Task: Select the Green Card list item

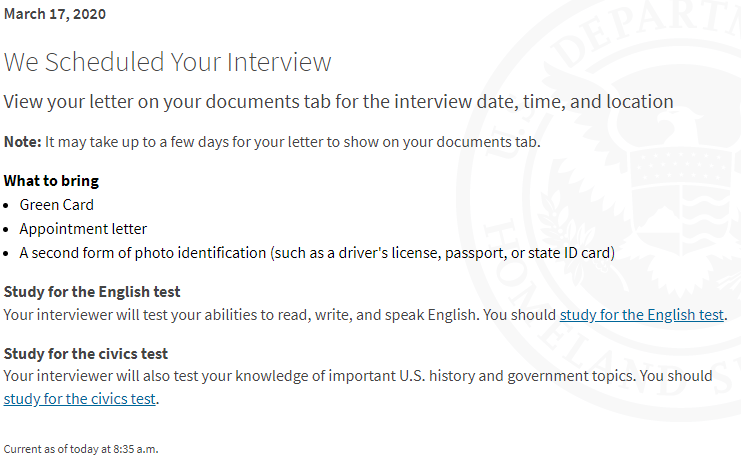Action: tap(56, 205)
